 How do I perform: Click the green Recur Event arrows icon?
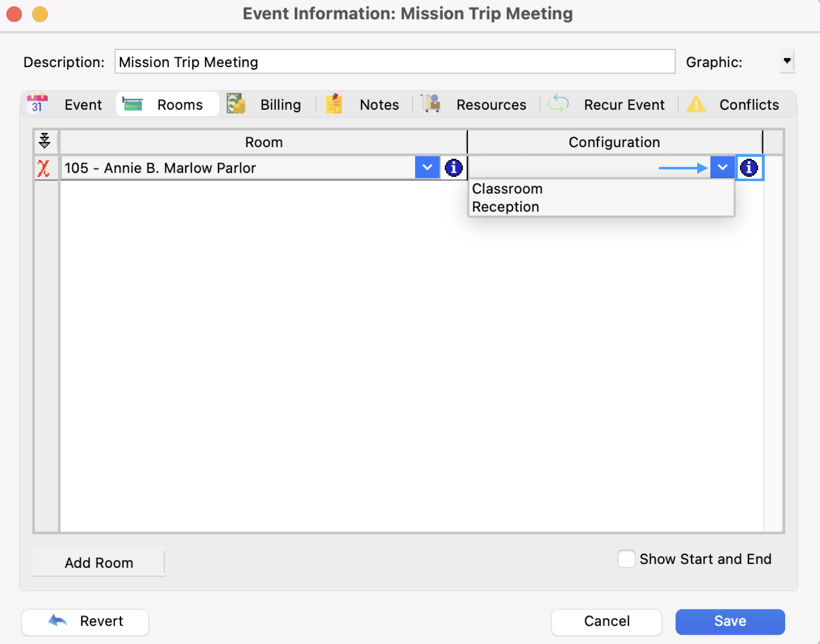(558, 104)
